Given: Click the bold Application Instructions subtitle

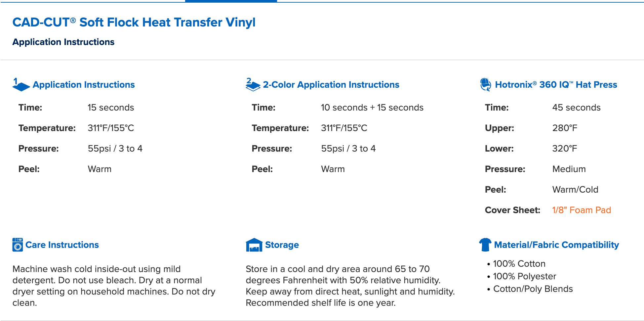Looking at the screenshot, I should tap(63, 42).
